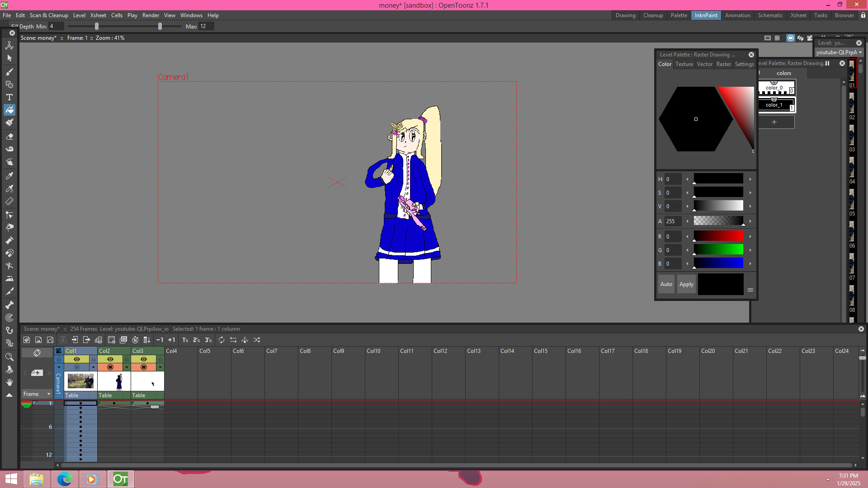
Task: Switch to the Animation room tab
Action: click(x=737, y=15)
